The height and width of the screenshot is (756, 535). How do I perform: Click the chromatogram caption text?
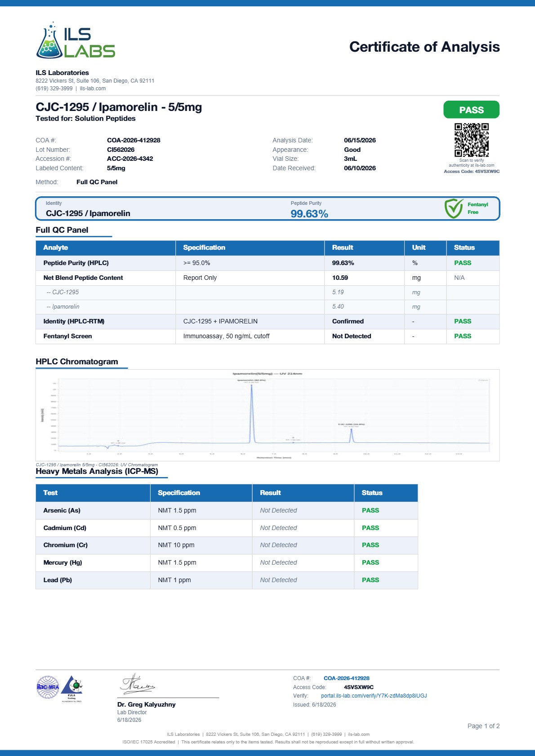[x=97, y=465]
